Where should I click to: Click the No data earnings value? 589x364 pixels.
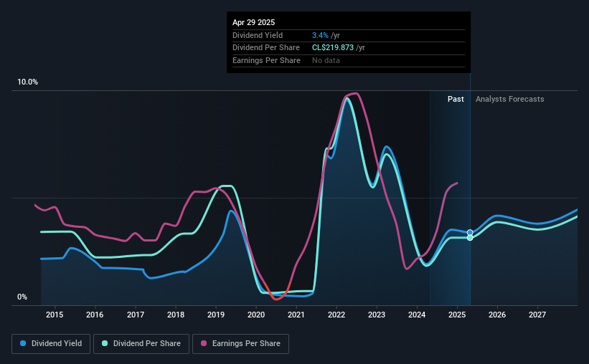(x=326, y=60)
